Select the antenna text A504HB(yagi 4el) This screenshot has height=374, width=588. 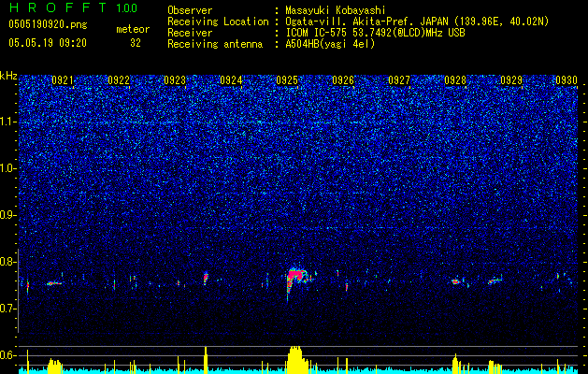point(330,44)
